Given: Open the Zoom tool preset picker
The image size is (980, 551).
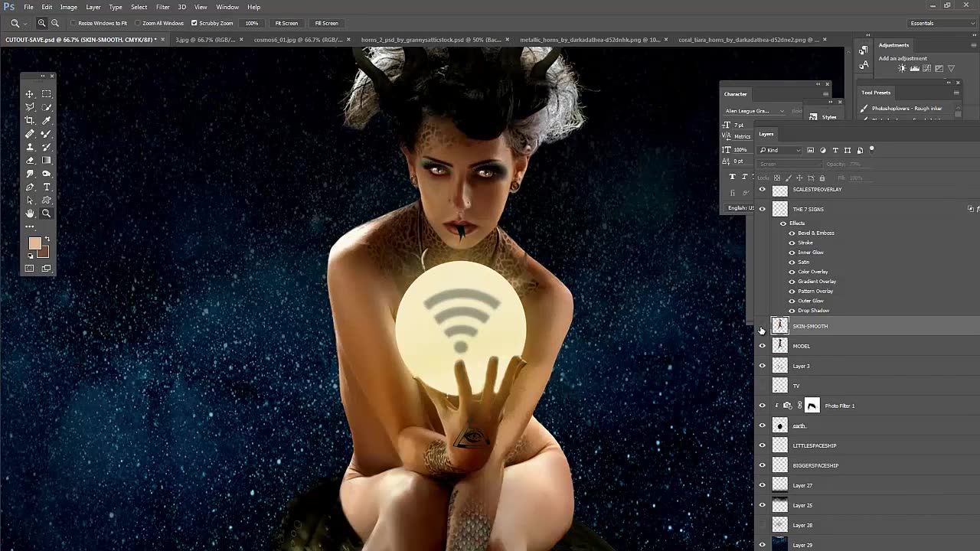Looking at the screenshot, I should pos(19,23).
